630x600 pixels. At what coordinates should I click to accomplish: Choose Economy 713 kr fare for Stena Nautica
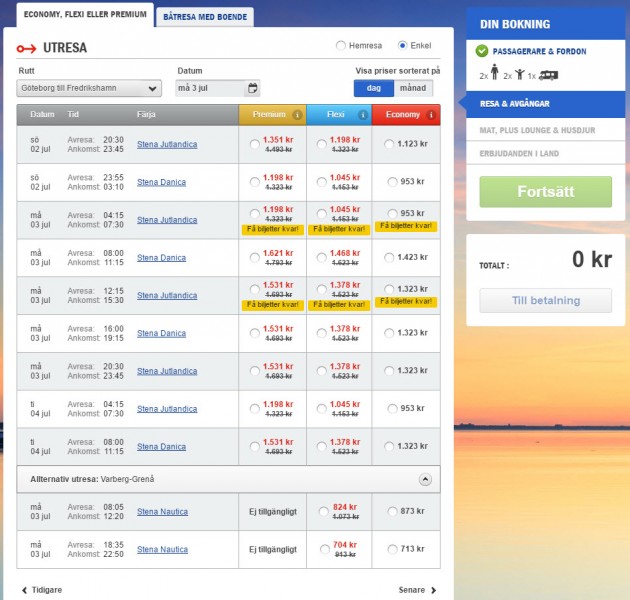coord(391,549)
